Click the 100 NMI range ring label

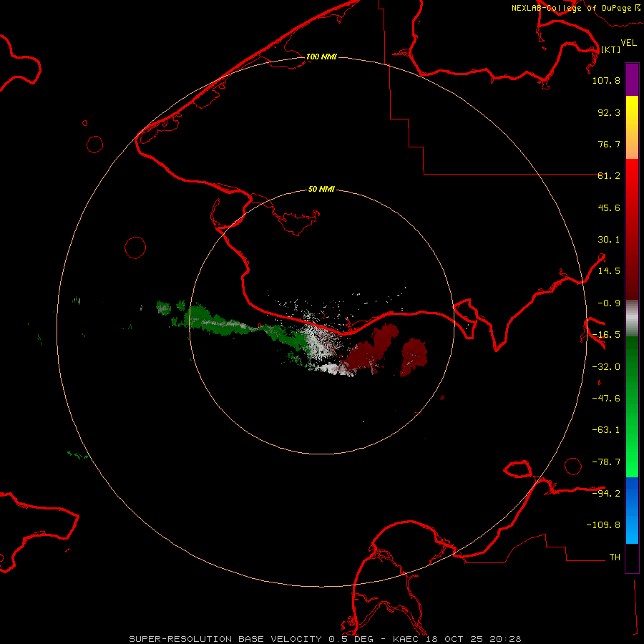coord(321,57)
